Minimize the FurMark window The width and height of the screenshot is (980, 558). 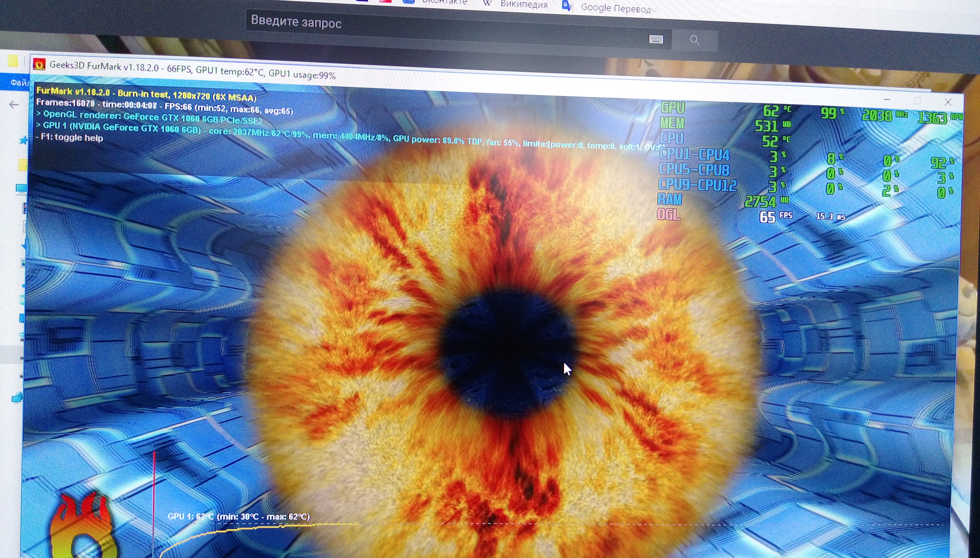(886, 100)
